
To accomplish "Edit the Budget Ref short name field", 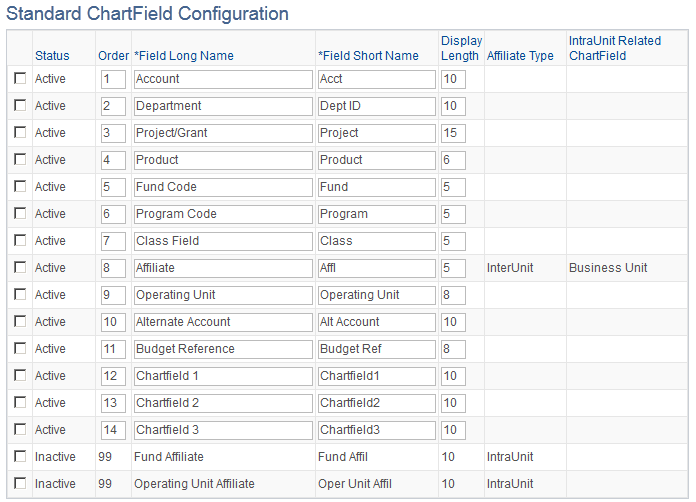I will (377, 349).
